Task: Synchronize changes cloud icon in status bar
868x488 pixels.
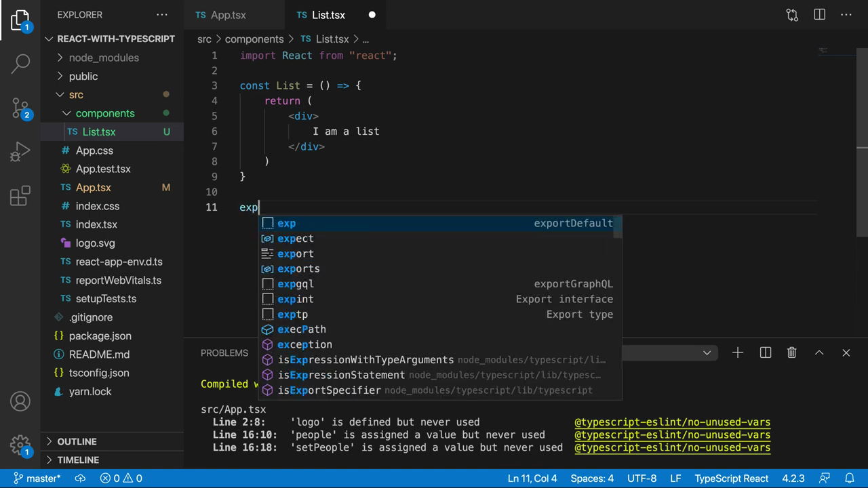Action: pos(80,478)
